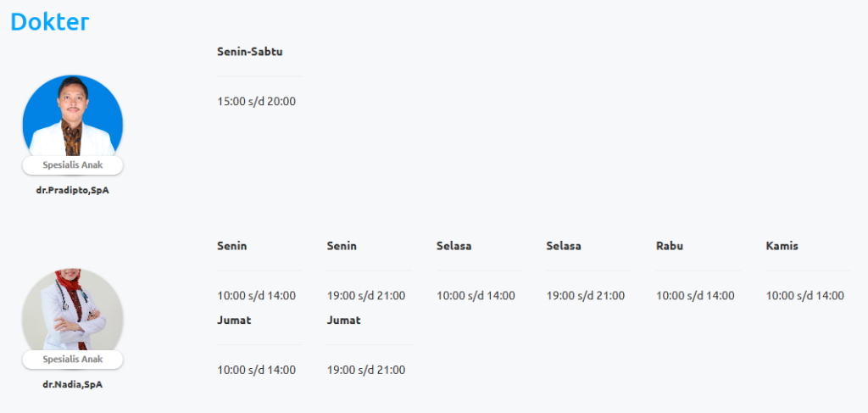Click dr.Pradipto's profile photo

[72, 119]
